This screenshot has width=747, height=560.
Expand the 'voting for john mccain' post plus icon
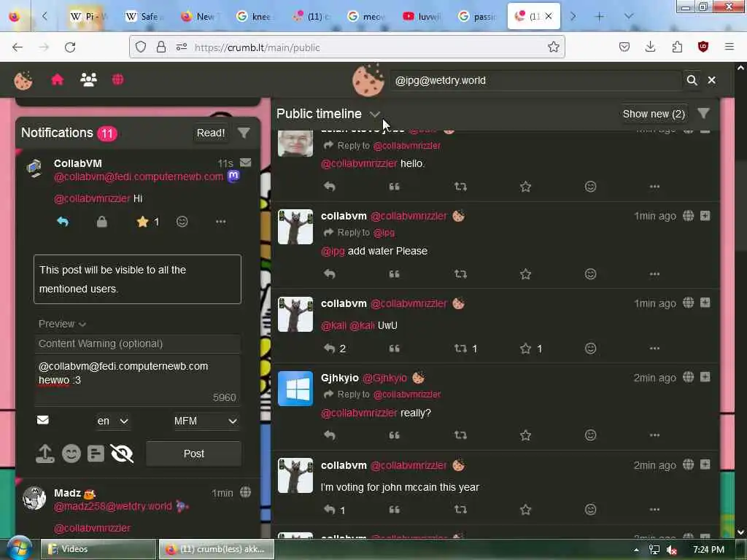705,464
